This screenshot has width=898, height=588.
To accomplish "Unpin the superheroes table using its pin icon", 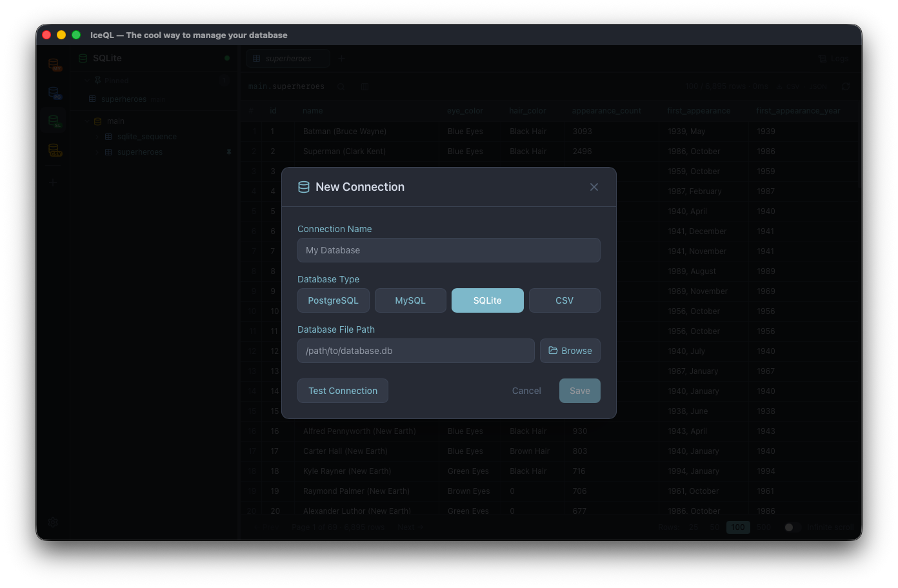I will [x=229, y=152].
